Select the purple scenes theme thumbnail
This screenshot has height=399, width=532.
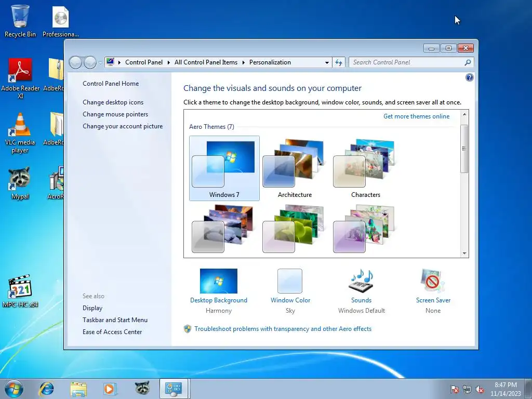[364, 229]
